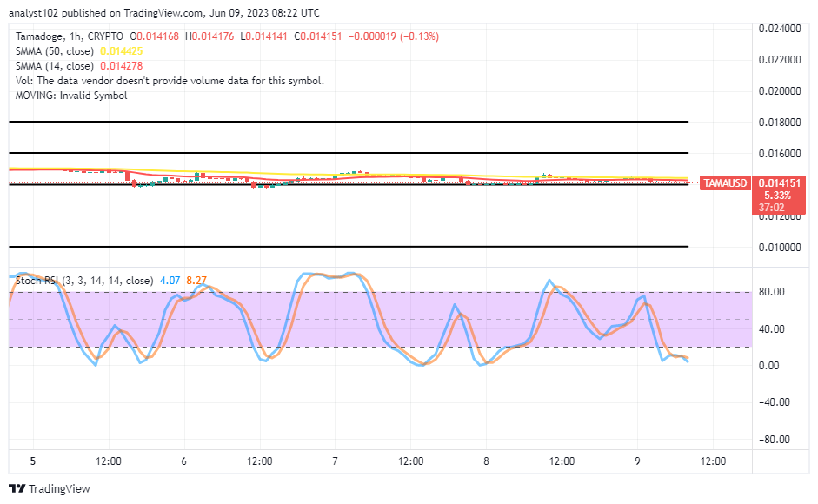The height and width of the screenshot is (504, 818).
Task: Click the date label 8 on time axis
Action: [x=486, y=461]
